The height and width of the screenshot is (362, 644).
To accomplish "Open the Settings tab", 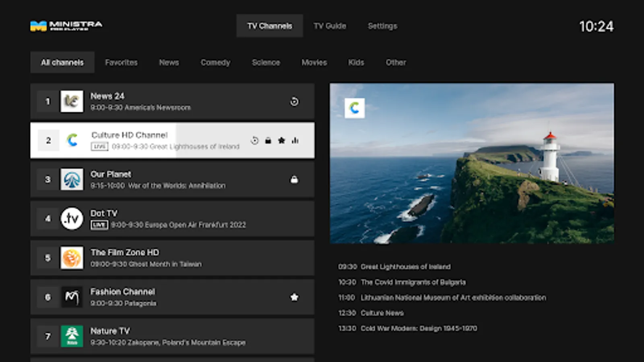I will coord(382,26).
